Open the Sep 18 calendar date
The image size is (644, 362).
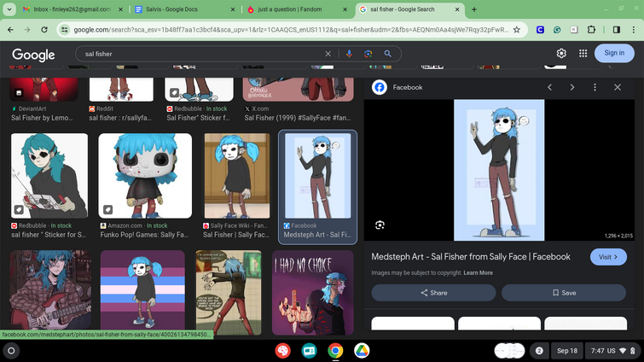click(x=567, y=351)
